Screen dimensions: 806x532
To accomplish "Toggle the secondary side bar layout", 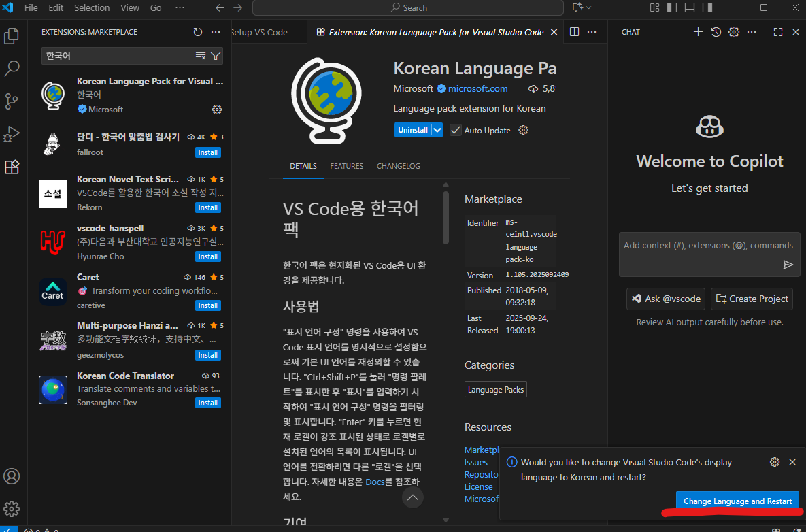I will pyautogui.click(x=707, y=7).
